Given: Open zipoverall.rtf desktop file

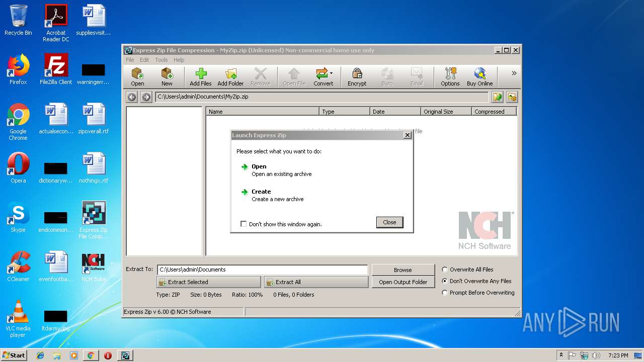Looking at the screenshot, I should 94,119.
